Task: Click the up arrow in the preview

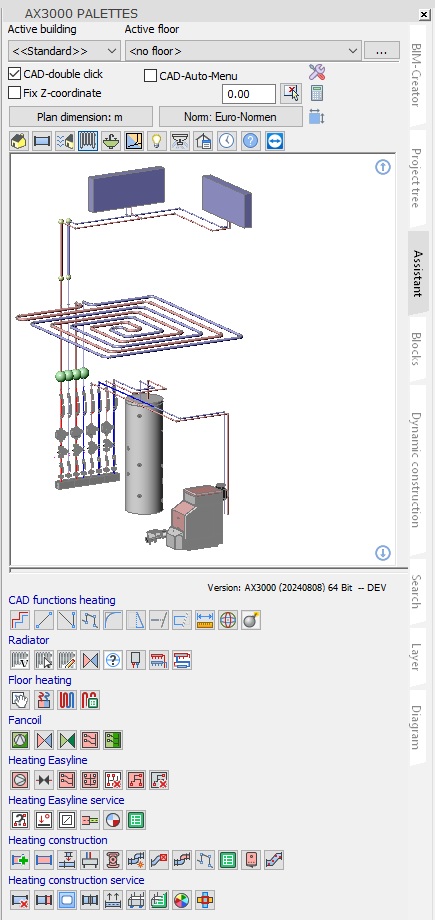Action: [x=383, y=167]
